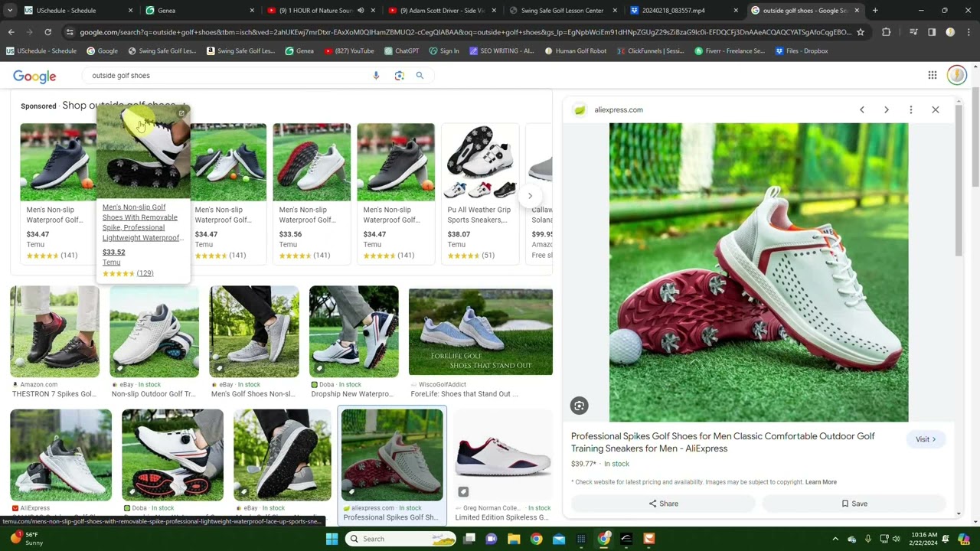This screenshot has width=980, height=551.
Task: Click the voice search microphone icon
Action: click(376, 76)
